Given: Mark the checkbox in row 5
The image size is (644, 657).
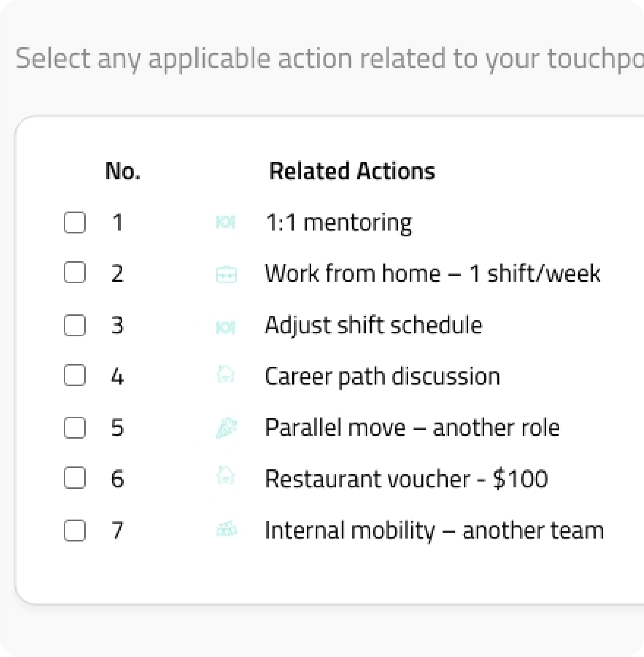Looking at the screenshot, I should 75,427.
